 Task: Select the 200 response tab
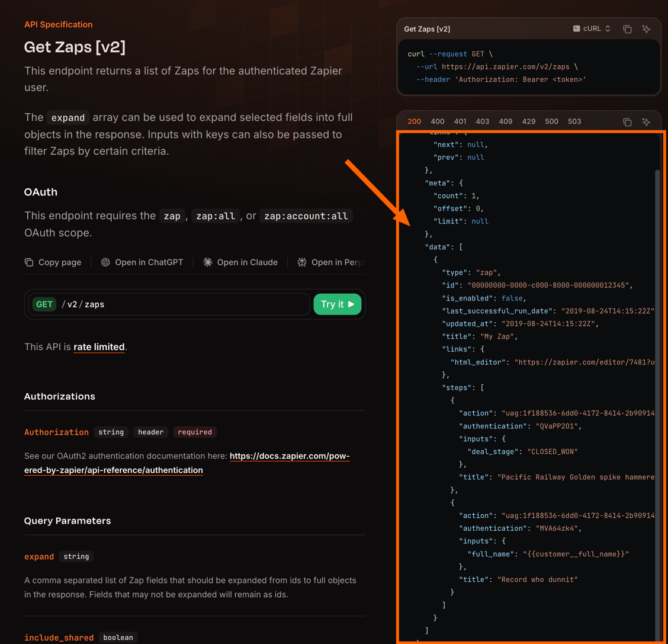pos(415,121)
